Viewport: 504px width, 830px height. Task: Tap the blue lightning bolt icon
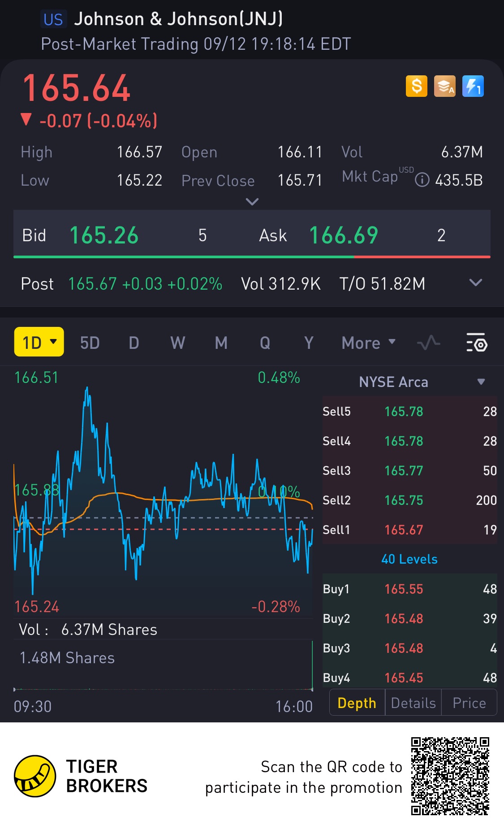(x=473, y=86)
